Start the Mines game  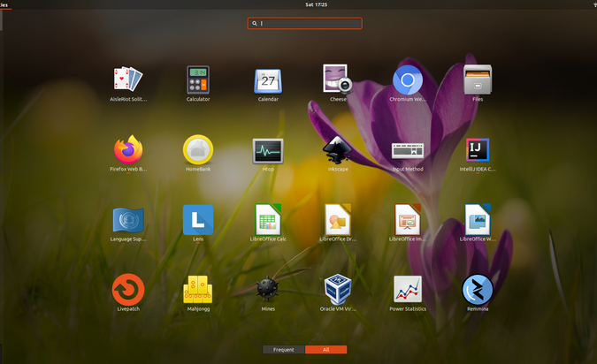click(268, 289)
